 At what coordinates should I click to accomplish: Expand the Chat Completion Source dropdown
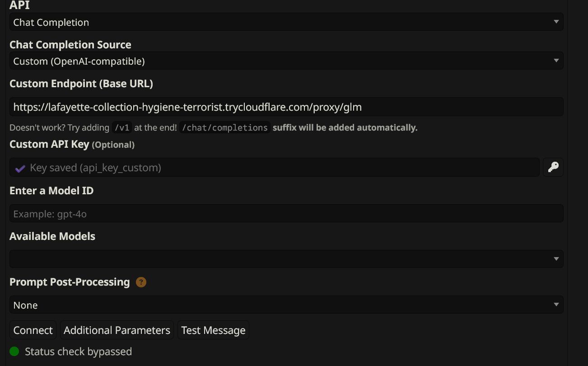click(x=286, y=61)
